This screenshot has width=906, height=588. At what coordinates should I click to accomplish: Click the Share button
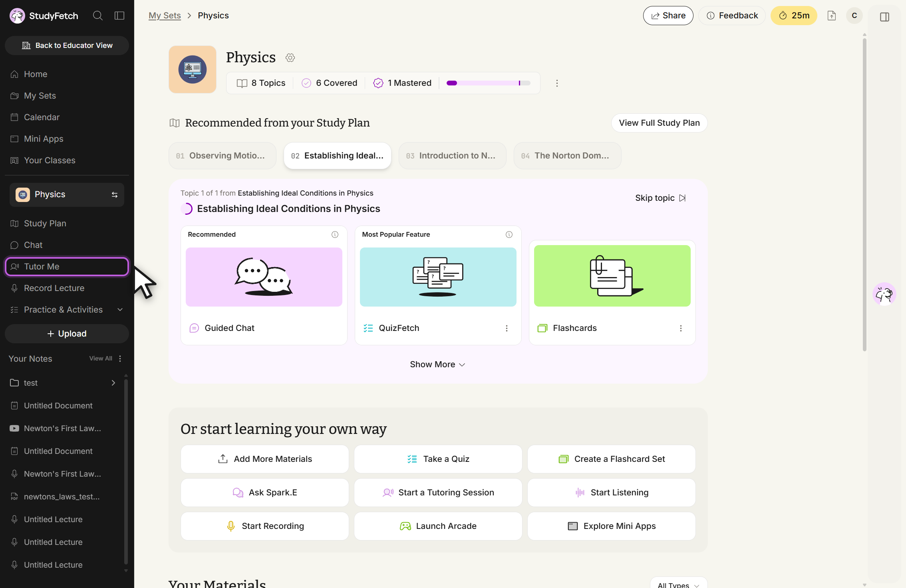[x=668, y=16]
